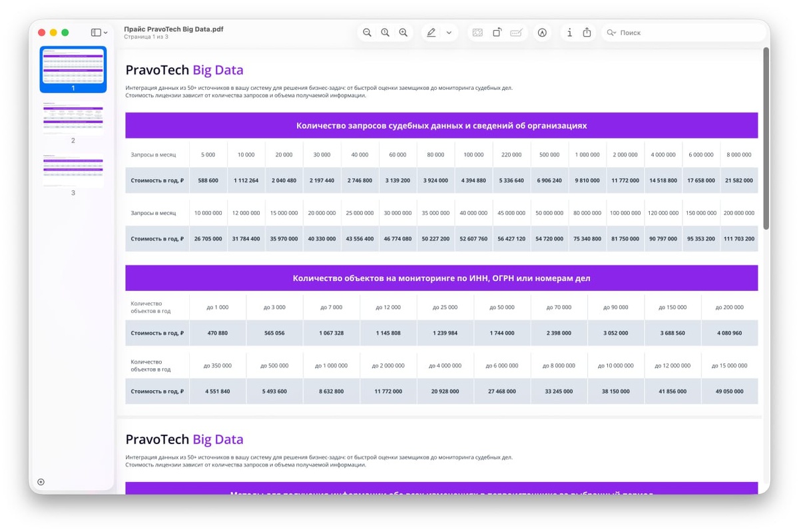Click price cell 9 810 000

587,180
